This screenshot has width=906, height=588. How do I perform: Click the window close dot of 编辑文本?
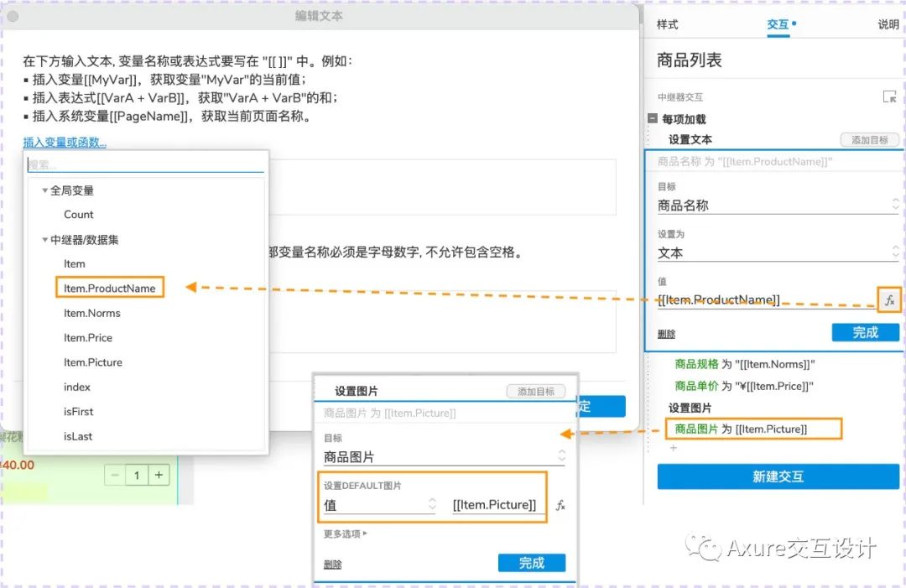coord(13,16)
